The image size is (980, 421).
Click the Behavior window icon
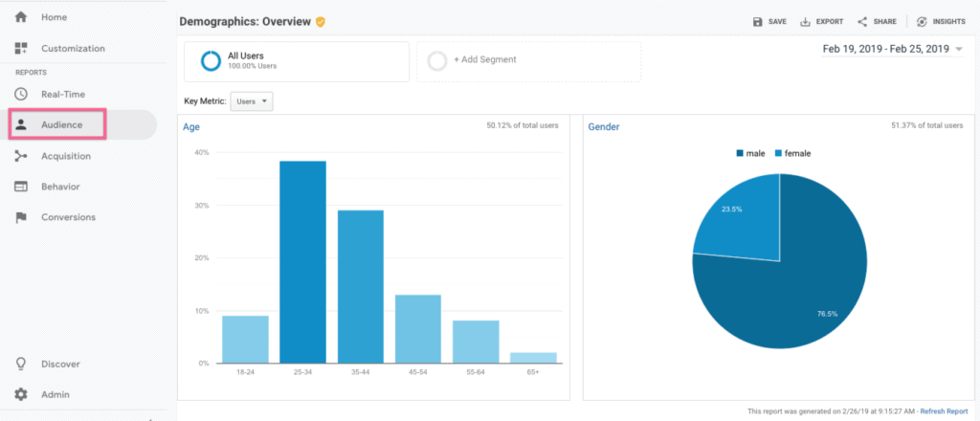21,187
